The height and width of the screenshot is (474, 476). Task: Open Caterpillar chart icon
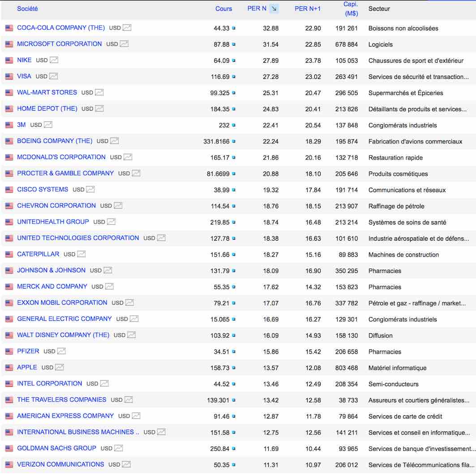pos(81,254)
